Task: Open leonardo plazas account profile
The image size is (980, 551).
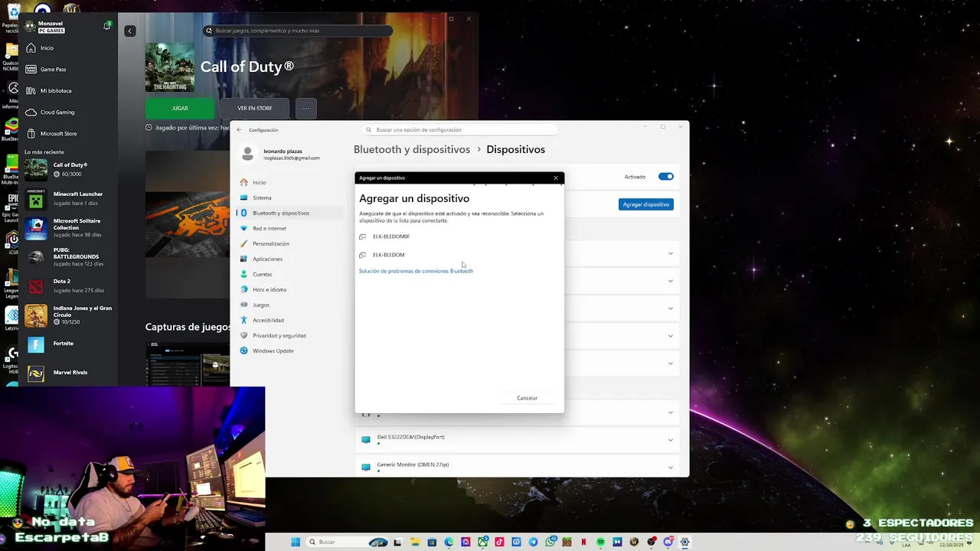Action: [x=281, y=154]
